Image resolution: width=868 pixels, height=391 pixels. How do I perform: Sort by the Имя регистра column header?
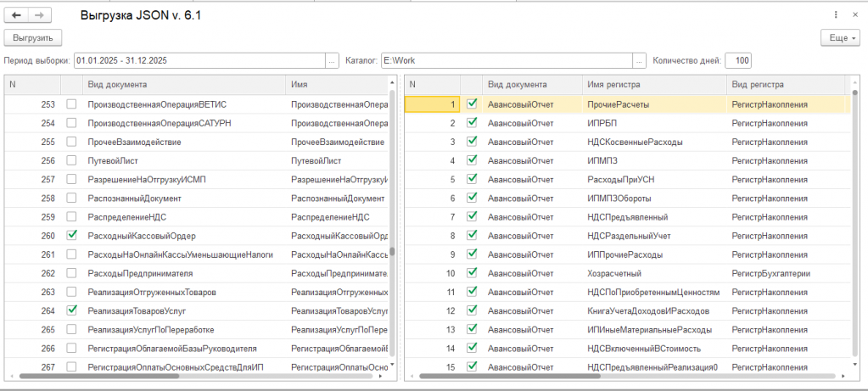tap(613, 85)
